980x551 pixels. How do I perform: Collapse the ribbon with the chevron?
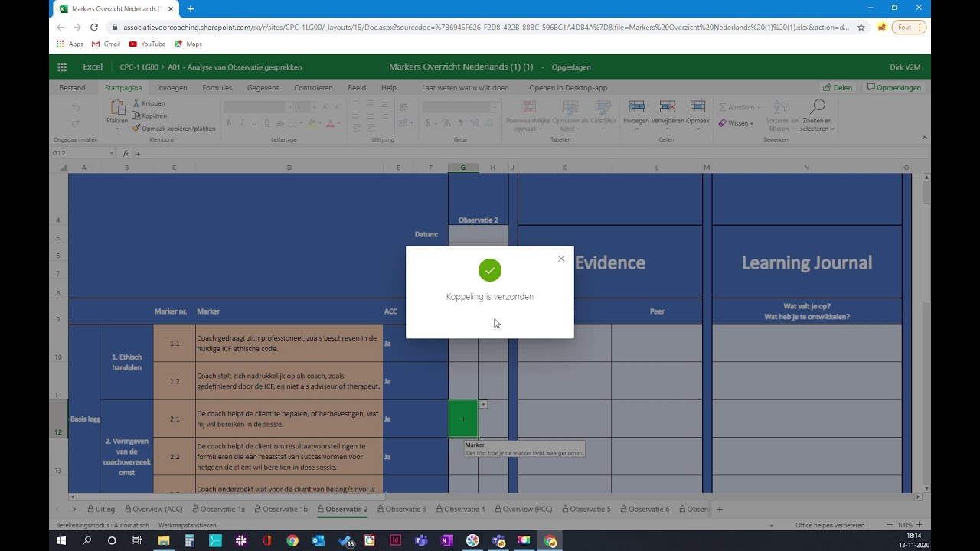pyautogui.click(x=924, y=138)
